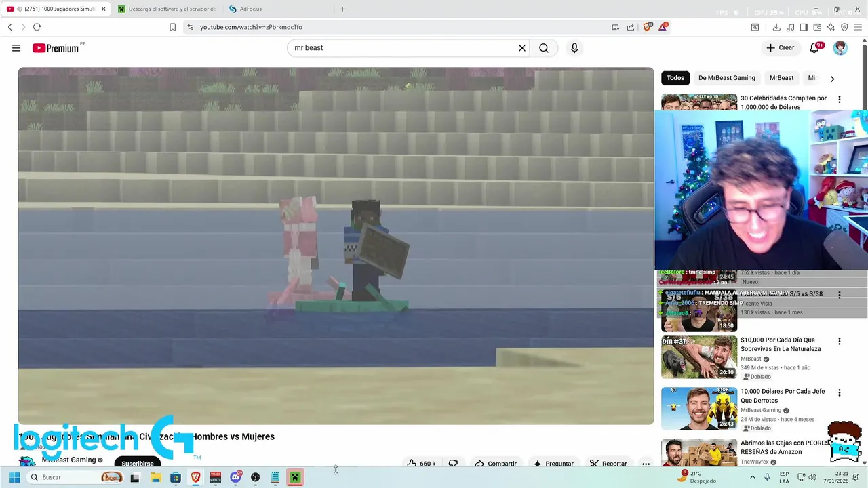The image size is (868, 488).
Task: Toggle the Brave sidebar panel
Action: pyautogui.click(x=804, y=27)
